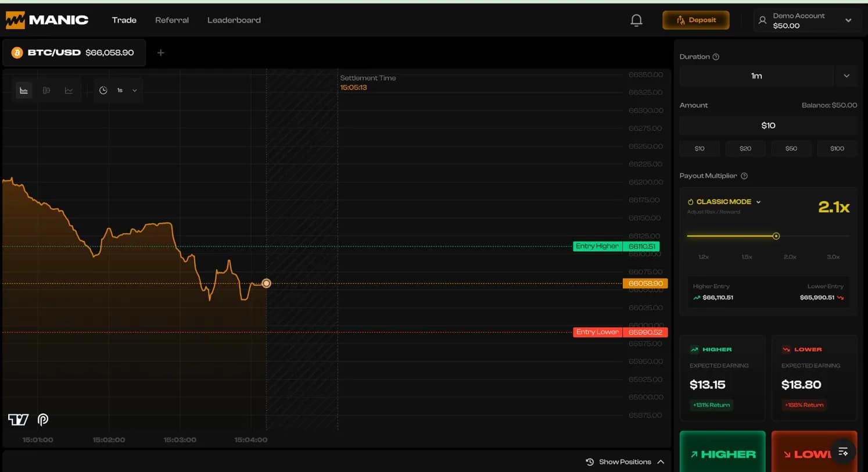Switch to the line chart icon

[69, 90]
